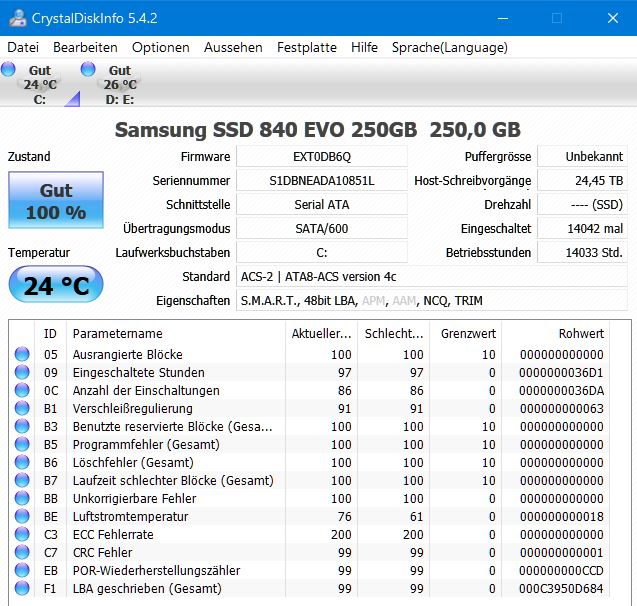Click the CrystalDiskInfo app icon in title bar
The image size is (637, 606).
click(17, 18)
